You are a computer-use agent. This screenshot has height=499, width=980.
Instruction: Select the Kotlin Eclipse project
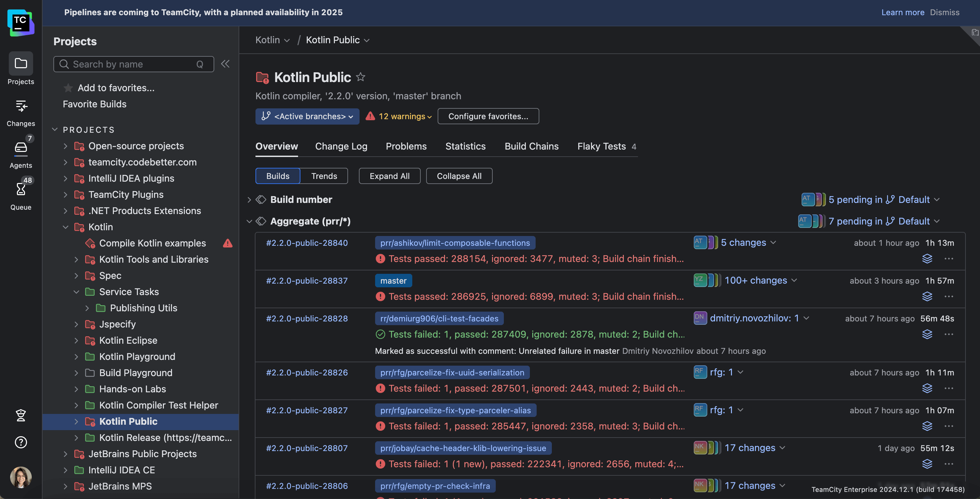tap(128, 341)
